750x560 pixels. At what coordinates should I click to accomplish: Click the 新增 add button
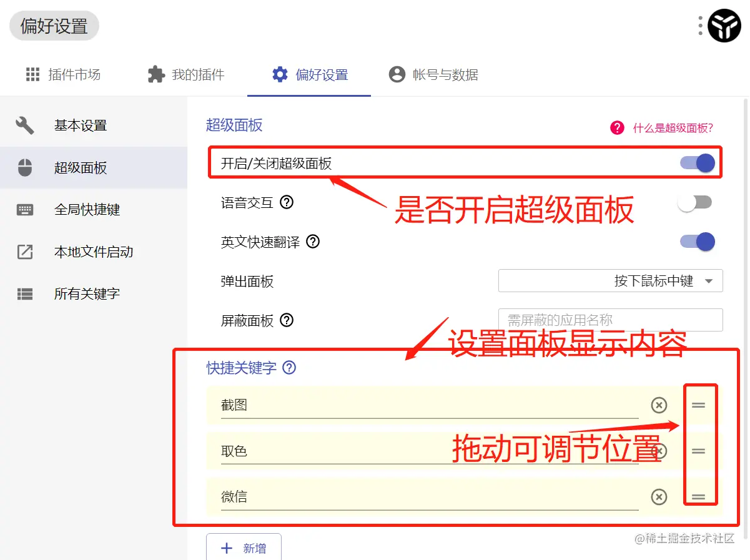[244, 548]
